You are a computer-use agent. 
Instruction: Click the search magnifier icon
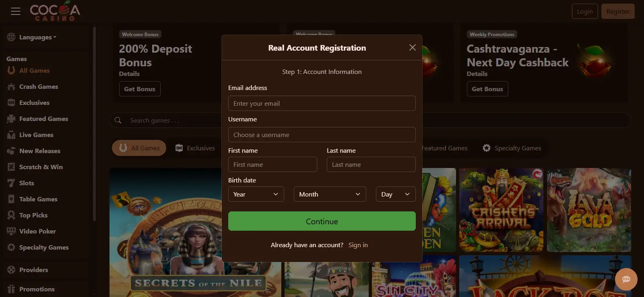(118, 120)
